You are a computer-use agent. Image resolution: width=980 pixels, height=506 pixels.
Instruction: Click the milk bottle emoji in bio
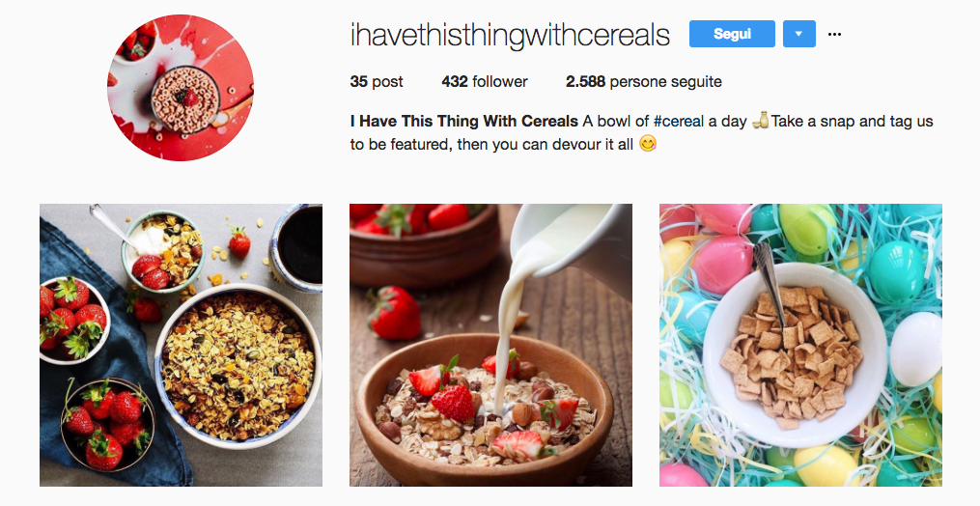point(760,120)
